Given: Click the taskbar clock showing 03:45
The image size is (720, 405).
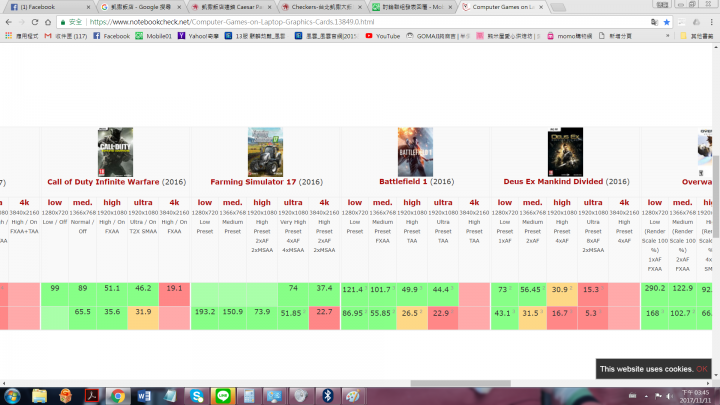Looking at the screenshot, I should click(x=695, y=396).
